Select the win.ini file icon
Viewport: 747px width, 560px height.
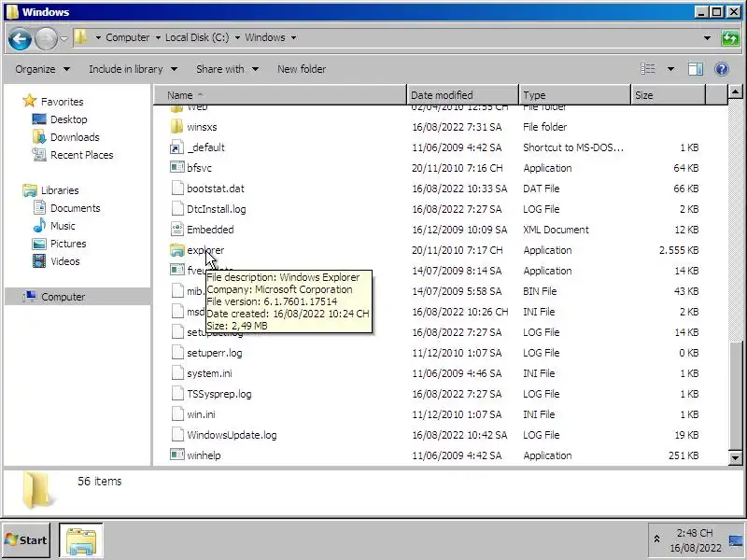click(x=176, y=413)
